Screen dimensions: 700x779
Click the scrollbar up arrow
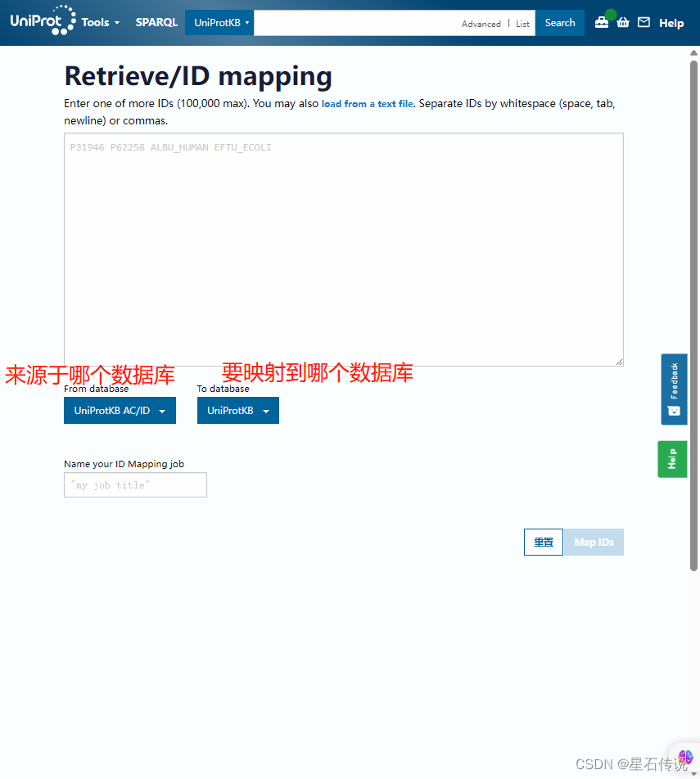tap(694, 52)
